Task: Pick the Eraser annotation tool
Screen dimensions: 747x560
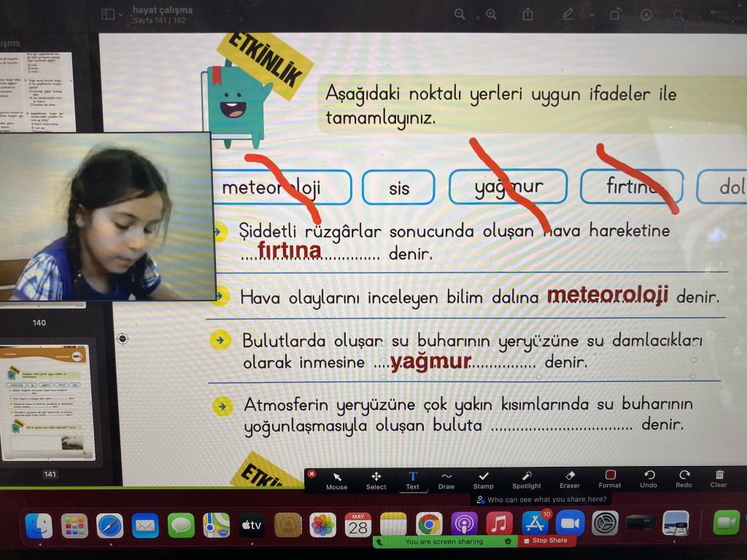Action: [570, 479]
